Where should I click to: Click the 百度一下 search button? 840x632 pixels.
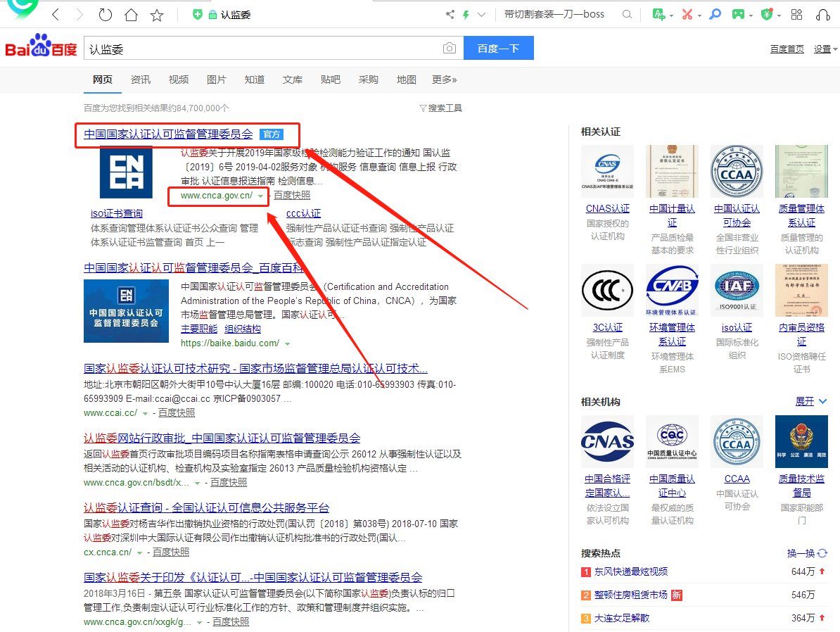tap(498, 49)
